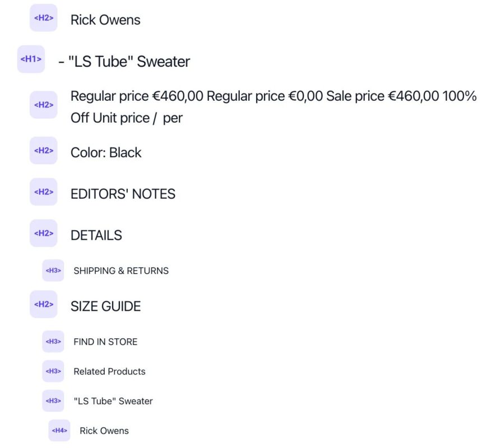This screenshot has width=496, height=448.
Task: Select the Color: Black heading
Action: 106,152
